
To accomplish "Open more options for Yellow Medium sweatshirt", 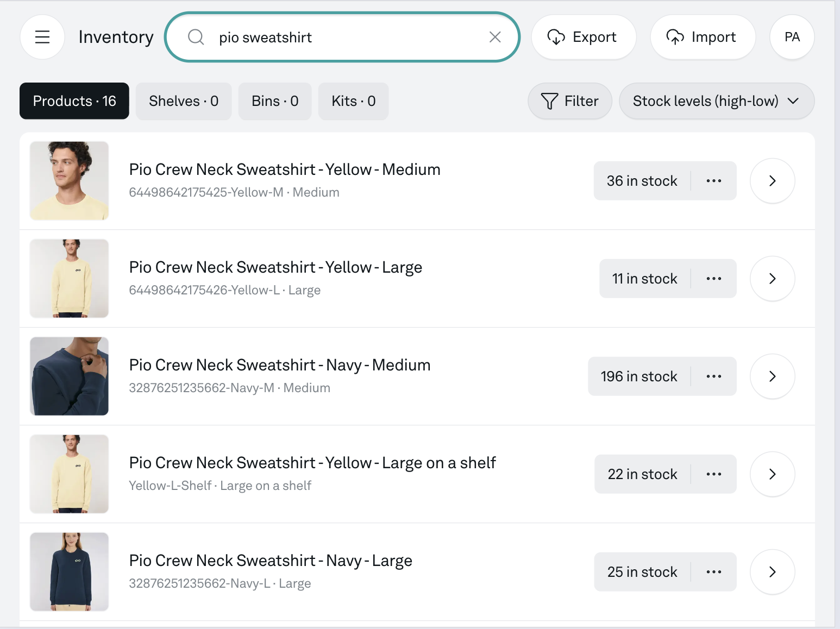I will coord(713,181).
